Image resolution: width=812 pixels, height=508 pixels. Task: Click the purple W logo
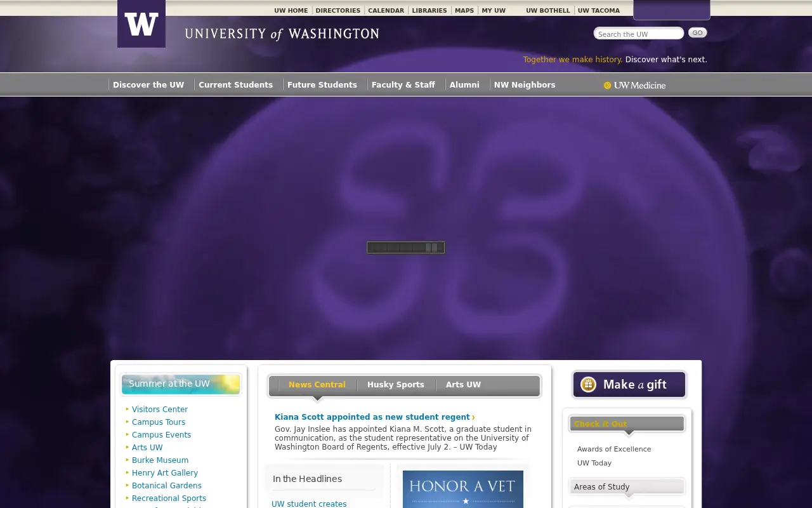click(141, 23)
